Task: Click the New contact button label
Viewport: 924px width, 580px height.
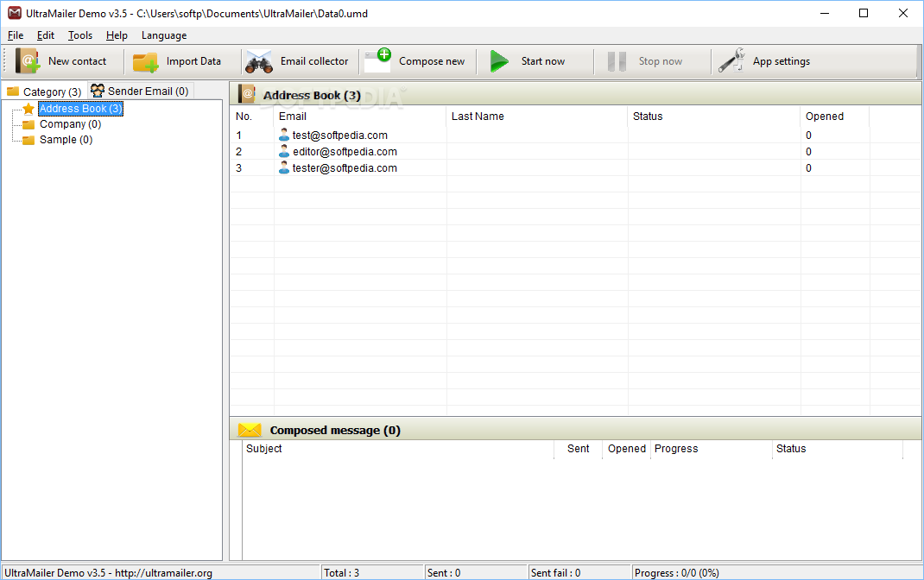Action: pos(77,61)
